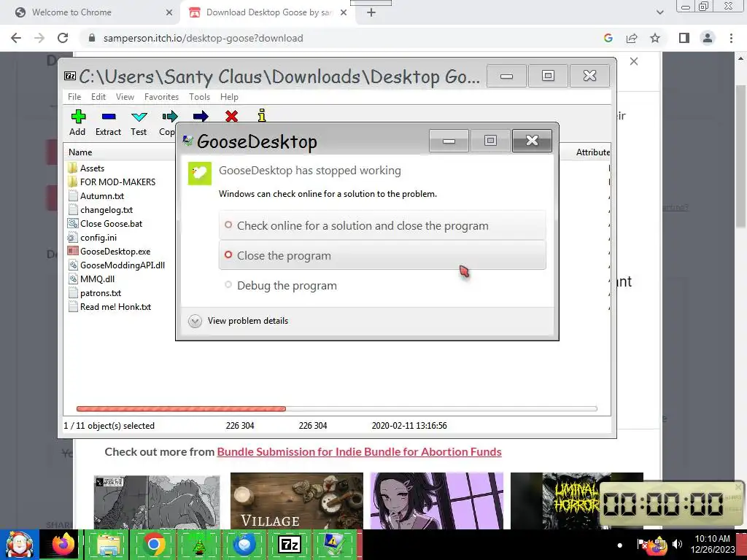
Task: Click the Name column header
Action: click(80, 152)
